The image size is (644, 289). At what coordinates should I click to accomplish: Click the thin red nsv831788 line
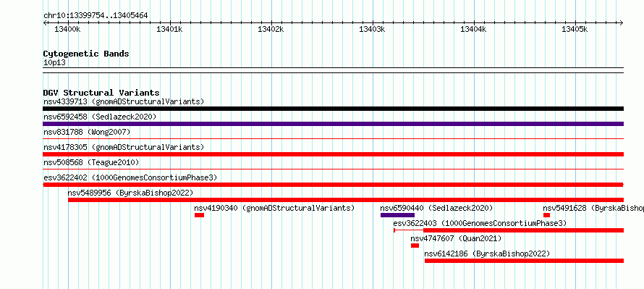click(333, 139)
